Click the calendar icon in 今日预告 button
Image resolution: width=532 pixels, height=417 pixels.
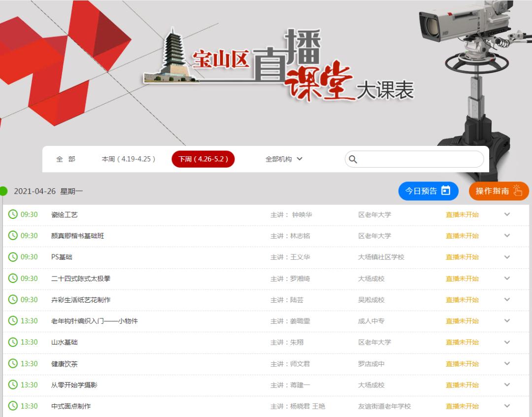[x=445, y=190]
